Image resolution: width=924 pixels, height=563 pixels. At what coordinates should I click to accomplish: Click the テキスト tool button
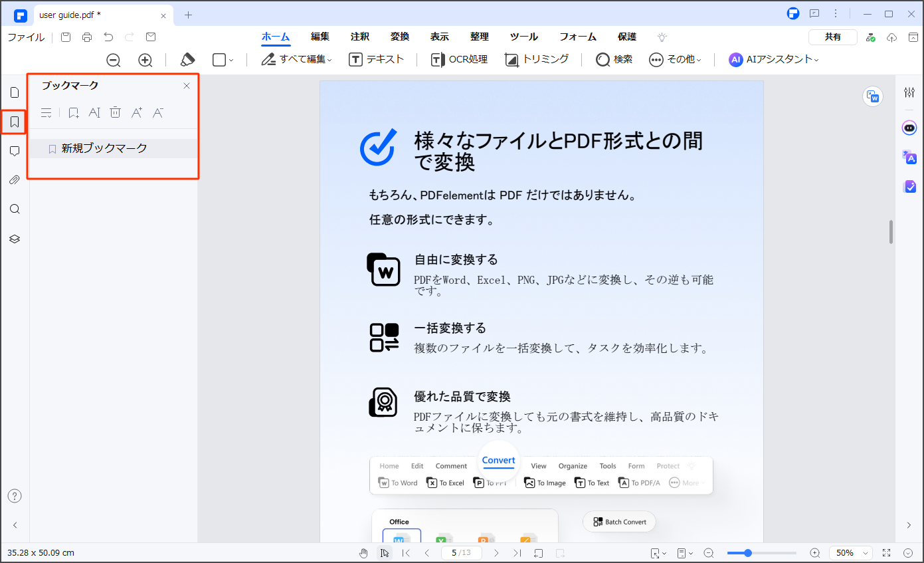tap(376, 60)
